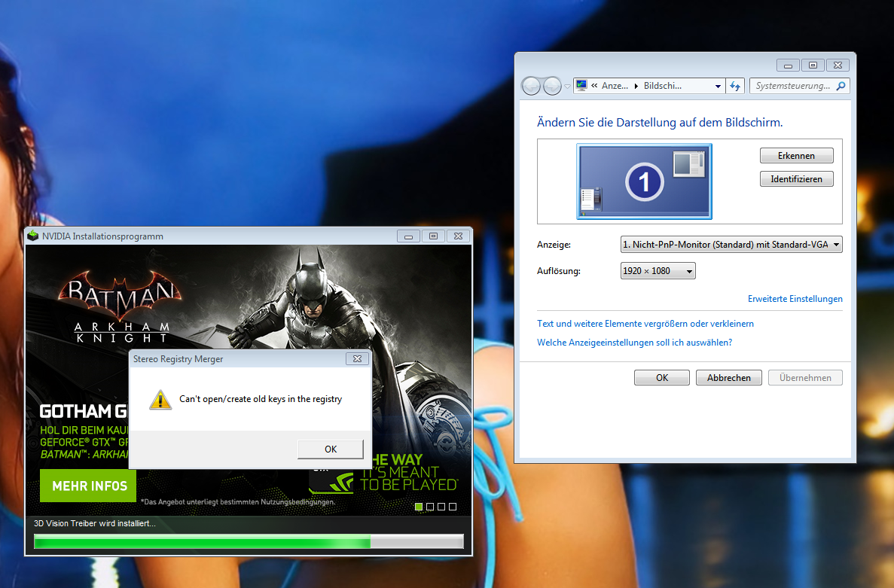The image size is (894, 588).
Task: Maximize the display settings window
Action: 813,66
